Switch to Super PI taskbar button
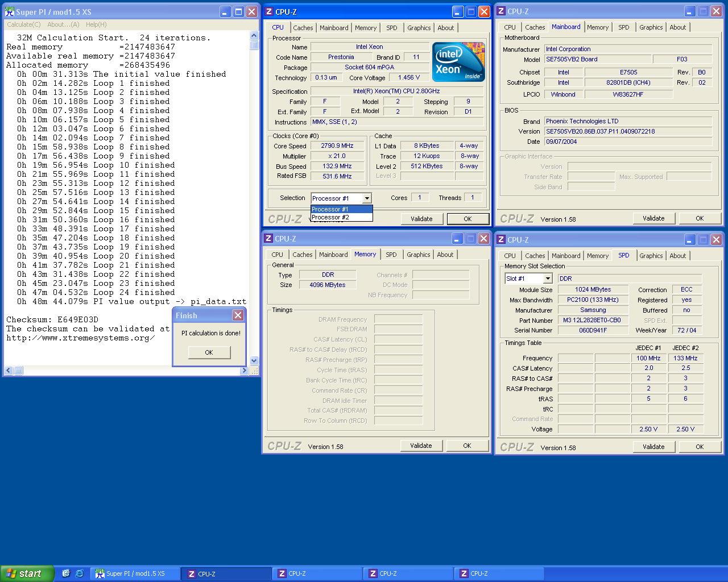This screenshot has width=728, height=582. click(x=135, y=573)
